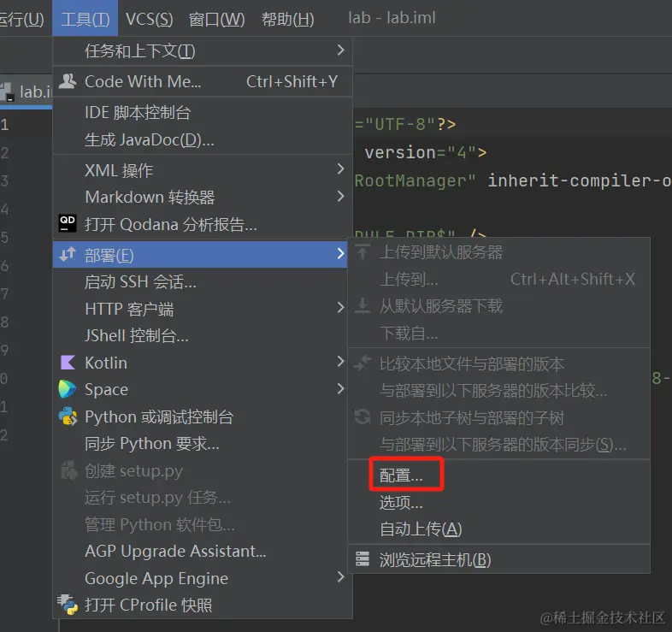
Task: Open AGP Upgrade Assistant...
Action: coord(203,551)
